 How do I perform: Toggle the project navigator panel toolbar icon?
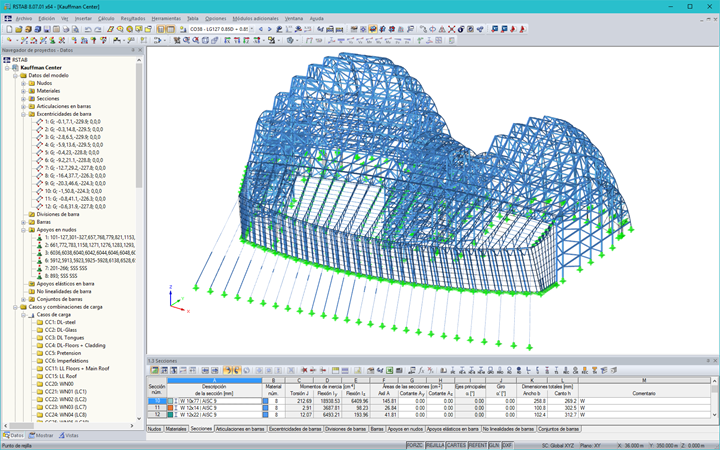(161, 29)
